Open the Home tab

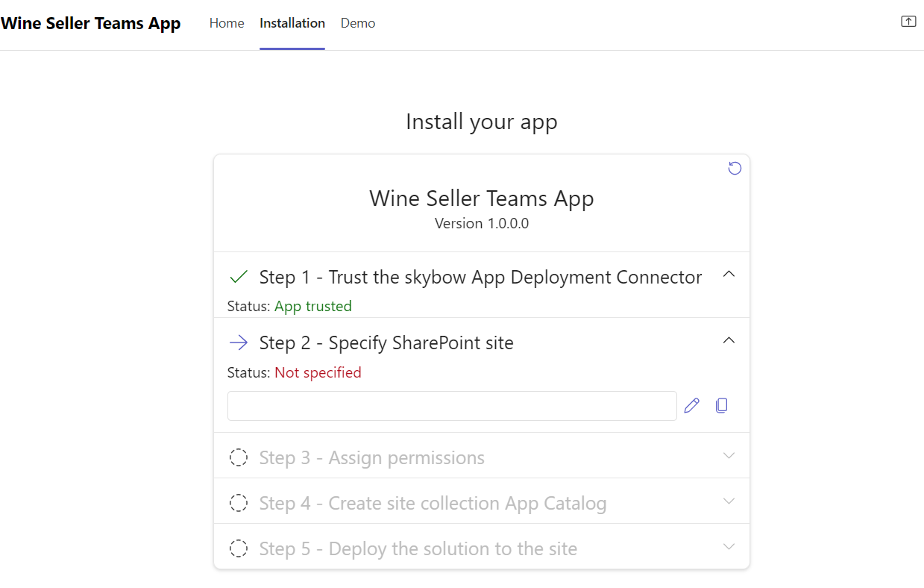coord(227,23)
